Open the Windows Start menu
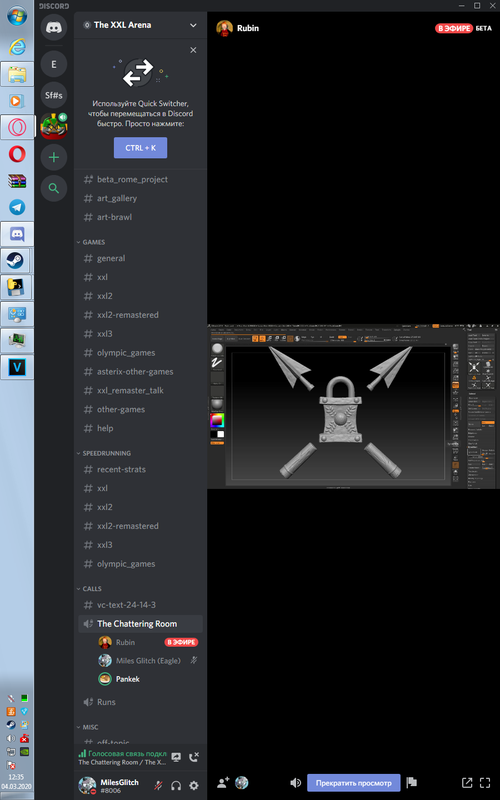Image resolution: width=500 pixels, height=800 pixels. tap(17, 15)
